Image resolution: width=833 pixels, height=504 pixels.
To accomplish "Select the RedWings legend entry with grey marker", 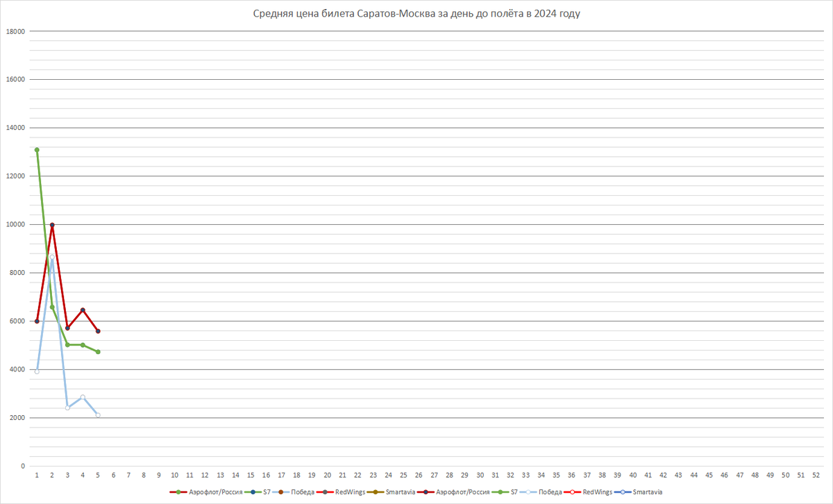I will [341, 492].
